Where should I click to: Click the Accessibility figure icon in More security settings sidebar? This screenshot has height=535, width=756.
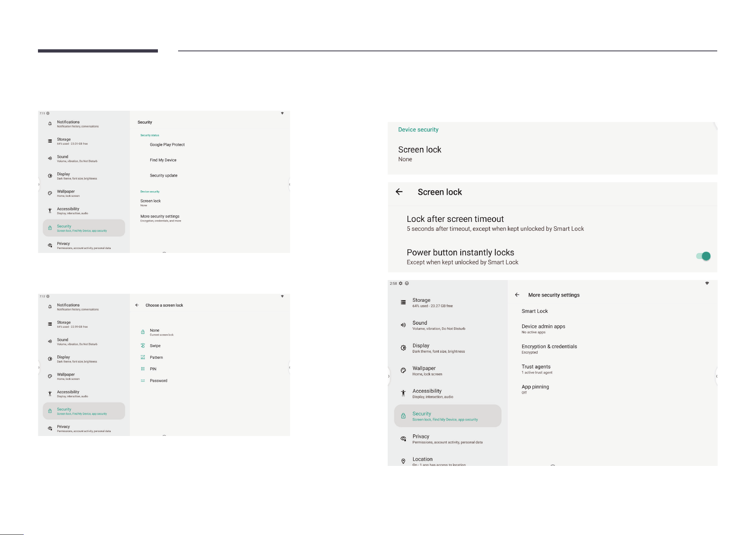click(x=403, y=393)
